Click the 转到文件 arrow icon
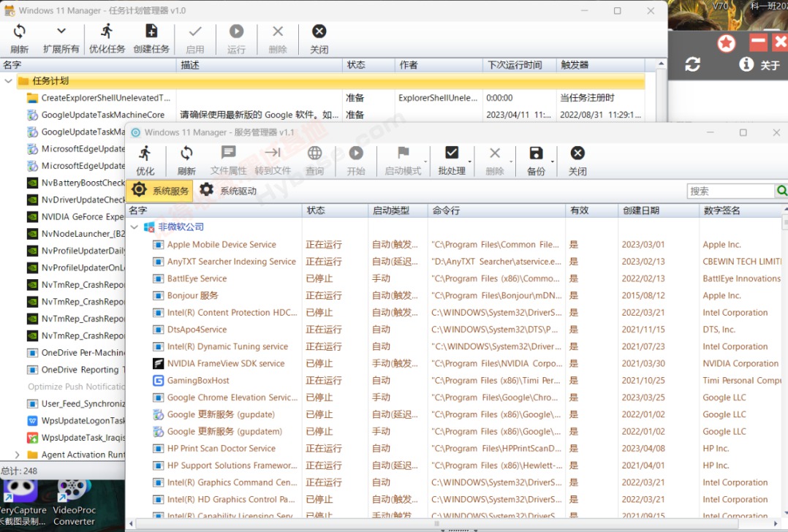This screenshot has height=532, width=788. (x=273, y=153)
